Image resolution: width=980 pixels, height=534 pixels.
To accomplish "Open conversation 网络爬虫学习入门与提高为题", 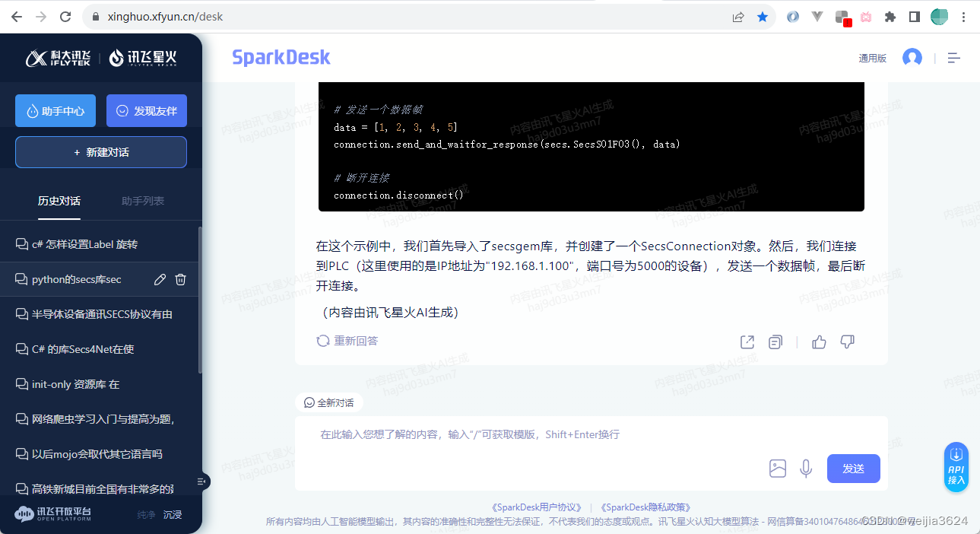I will 99,419.
